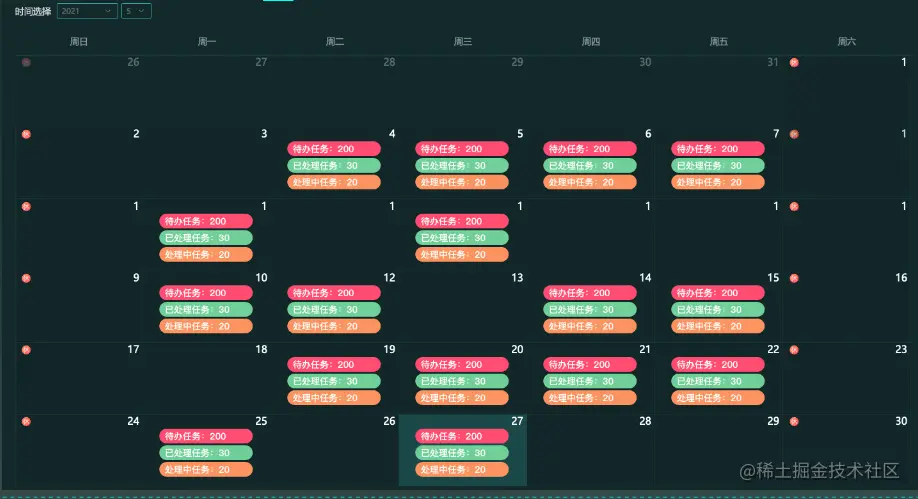The height and width of the screenshot is (499, 918).
Task: Open the 处理中任务: 20 tag on highlighted day 27
Action: pos(462,469)
